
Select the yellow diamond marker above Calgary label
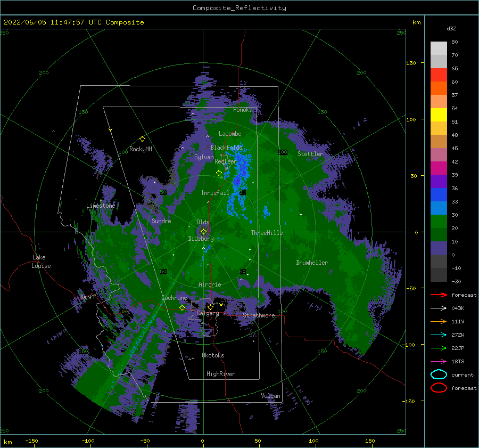210,307
